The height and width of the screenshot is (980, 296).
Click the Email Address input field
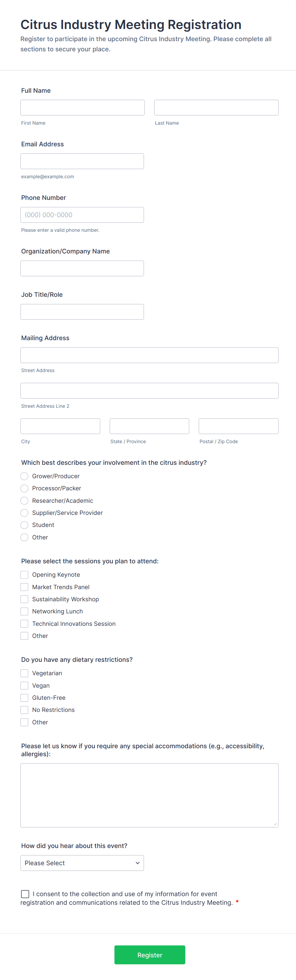pos(82,161)
